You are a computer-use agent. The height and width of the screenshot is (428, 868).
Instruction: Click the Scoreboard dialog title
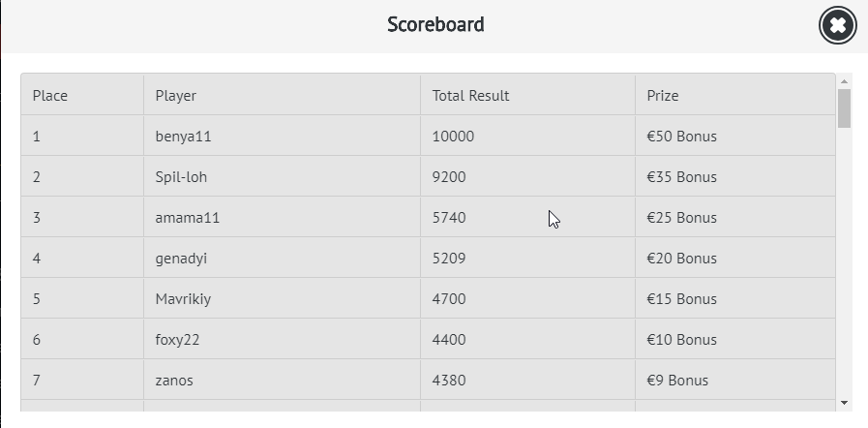[435, 25]
